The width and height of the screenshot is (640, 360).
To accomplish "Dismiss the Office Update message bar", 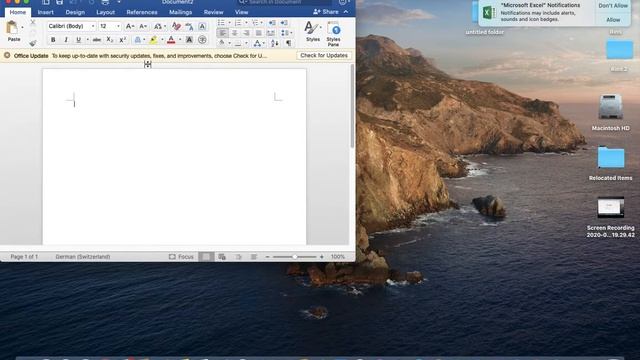I will [7, 55].
